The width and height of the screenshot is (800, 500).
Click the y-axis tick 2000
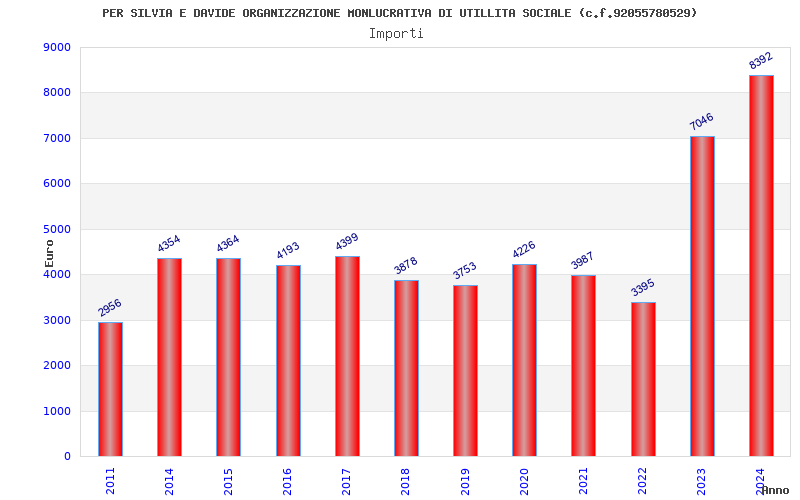point(57,366)
